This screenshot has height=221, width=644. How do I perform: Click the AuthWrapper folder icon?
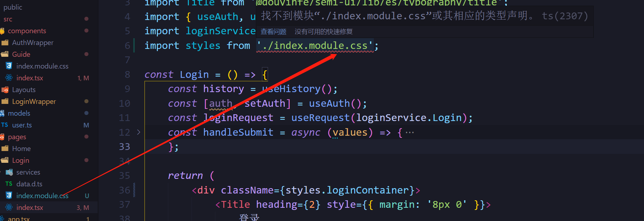click(5, 42)
